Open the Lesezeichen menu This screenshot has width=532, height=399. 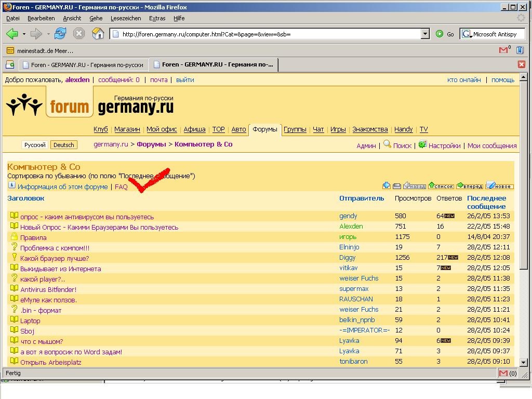[x=126, y=18]
